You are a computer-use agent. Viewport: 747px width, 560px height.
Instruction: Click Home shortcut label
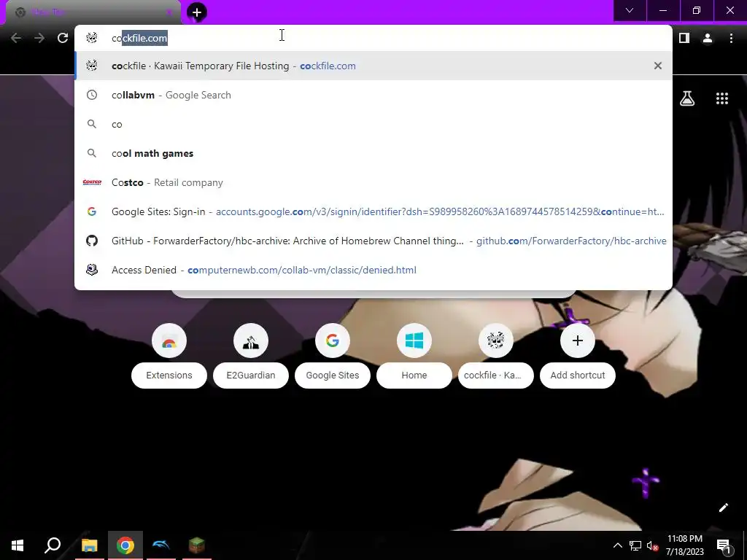pos(414,376)
